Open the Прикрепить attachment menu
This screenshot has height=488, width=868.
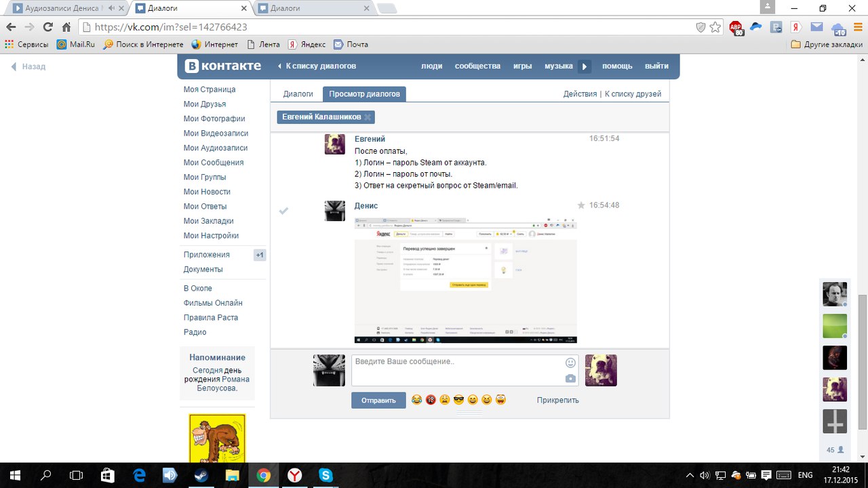(x=557, y=400)
